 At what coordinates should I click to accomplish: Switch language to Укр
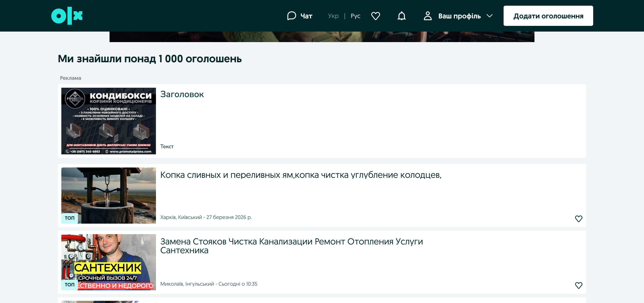333,16
